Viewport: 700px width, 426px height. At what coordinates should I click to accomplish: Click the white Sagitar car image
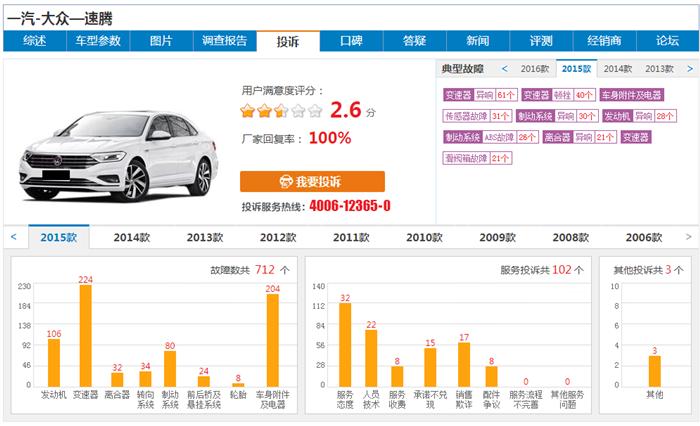pyautogui.click(x=119, y=155)
